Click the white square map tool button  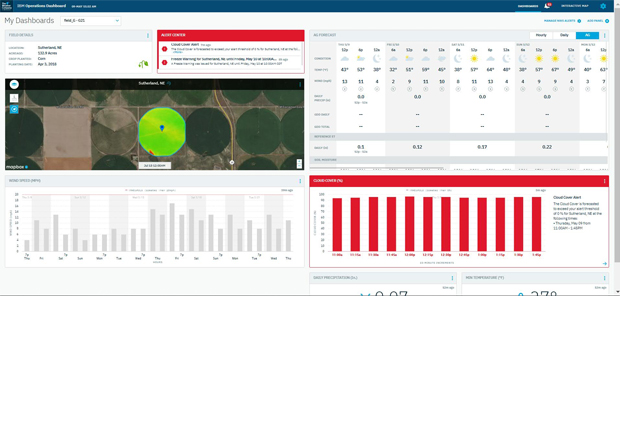pos(14,98)
